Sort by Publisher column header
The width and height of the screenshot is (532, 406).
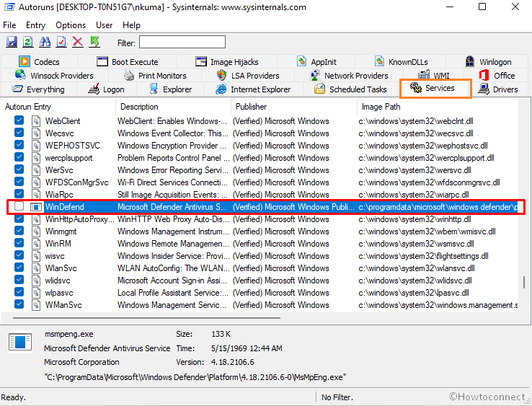tap(294, 107)
